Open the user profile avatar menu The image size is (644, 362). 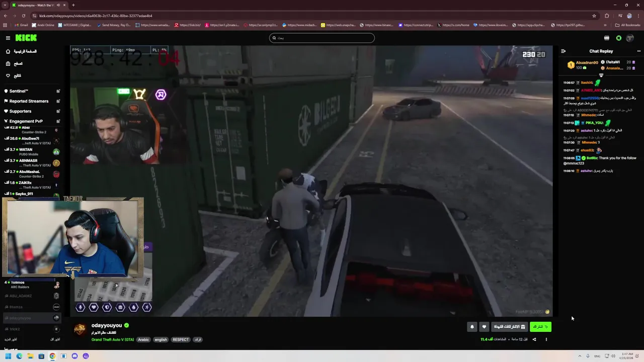[630, 38]
